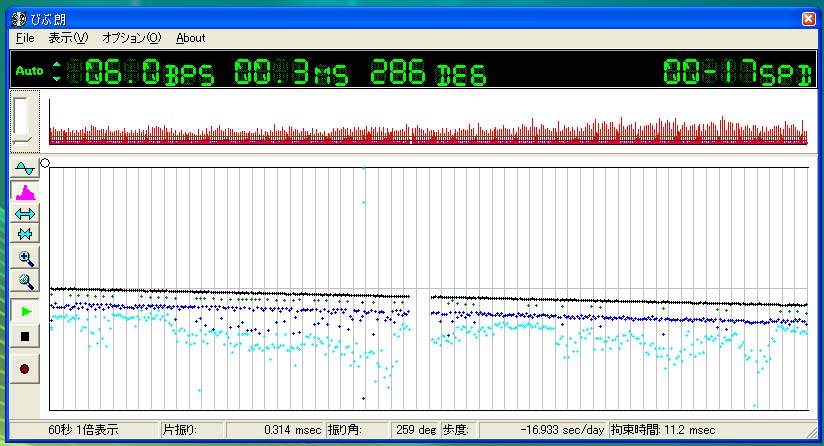Viewport: 824px width, 446px height.
Task: Open the About menu
Action: coord(190,38)
